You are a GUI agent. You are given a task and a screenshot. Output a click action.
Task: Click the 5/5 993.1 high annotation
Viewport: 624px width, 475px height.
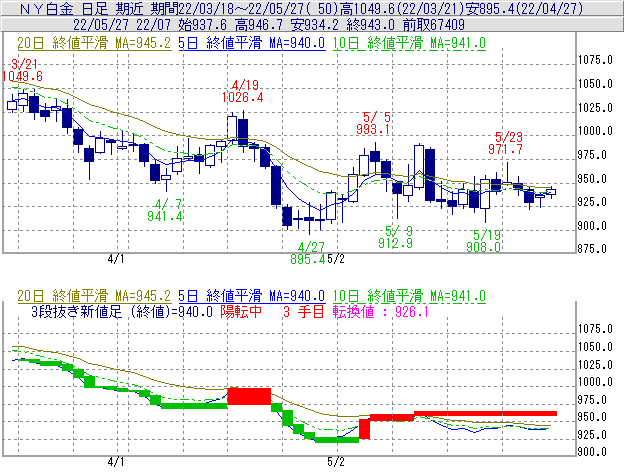pyautogui.click(x=373, y=123)
